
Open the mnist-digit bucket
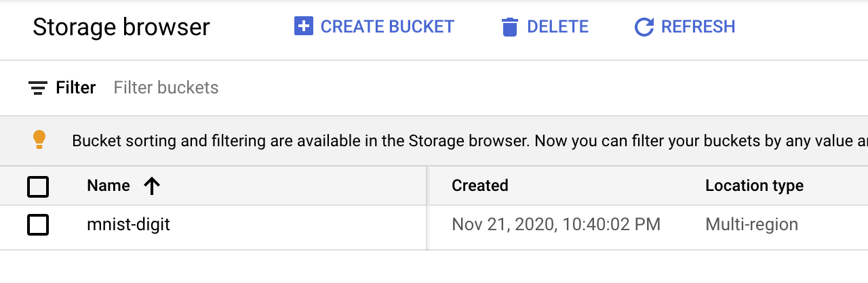coord(128,224)
